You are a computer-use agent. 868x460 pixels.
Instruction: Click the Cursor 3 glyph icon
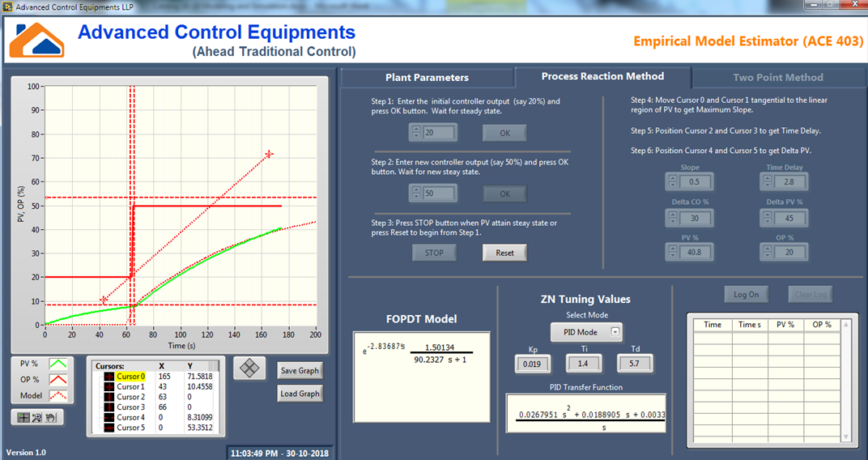pyautogui.click(x=109, y=407)
